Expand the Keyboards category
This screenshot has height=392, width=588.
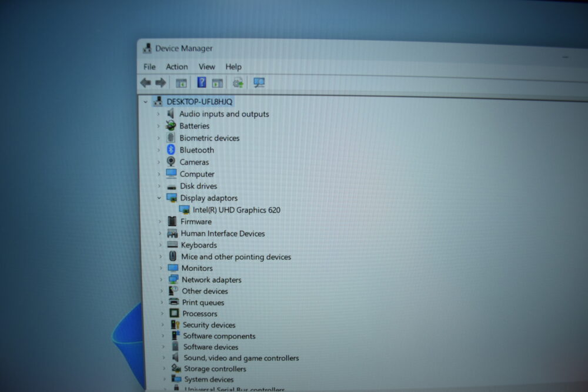(x=161, y=245)
